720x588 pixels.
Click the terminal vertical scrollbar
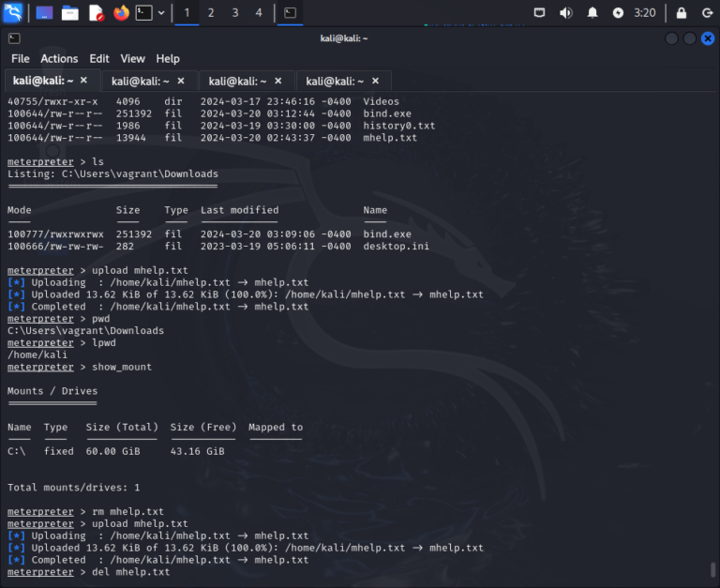(x=713, y=568)
